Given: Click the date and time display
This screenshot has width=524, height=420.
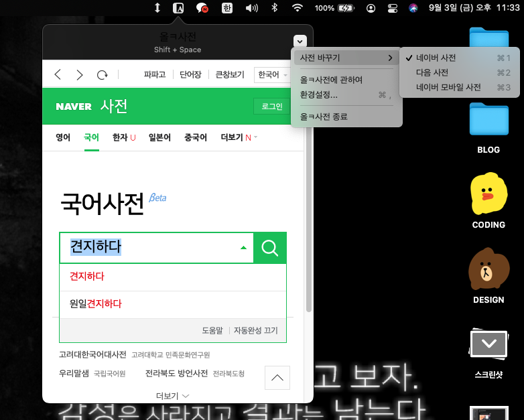Looking at the screenshot, I should [x=474, y=7].
